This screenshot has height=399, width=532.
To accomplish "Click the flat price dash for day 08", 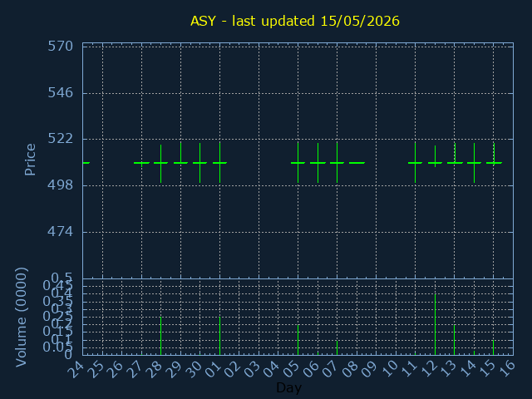I will [357, 163].
